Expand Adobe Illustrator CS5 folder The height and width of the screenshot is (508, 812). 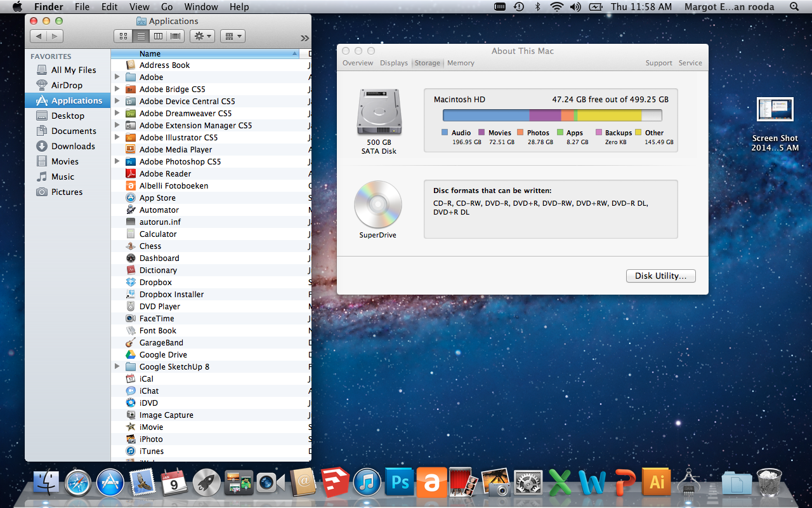(x=117, y=137)
